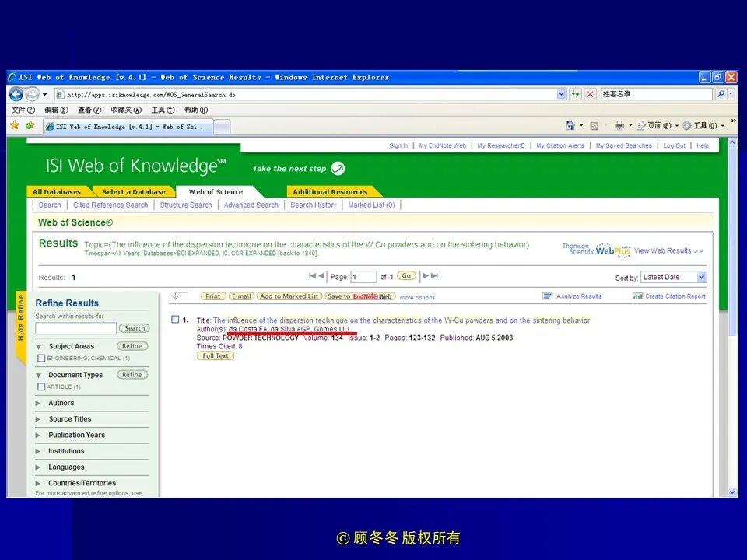Screen dimensions: 747x560
Task: Click the Save to EndNote Web button
Action: tap(360, 296)
